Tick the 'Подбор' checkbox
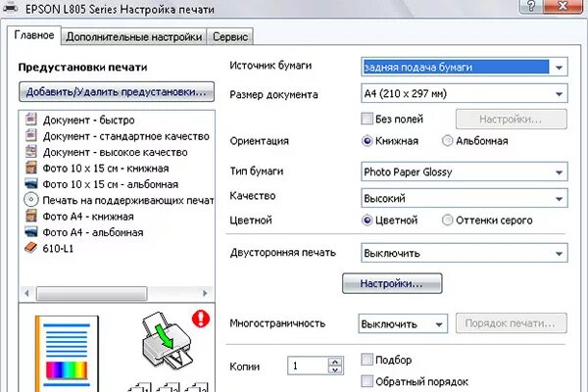This screenshot has width=588, height=392. [x=367, y=360]
